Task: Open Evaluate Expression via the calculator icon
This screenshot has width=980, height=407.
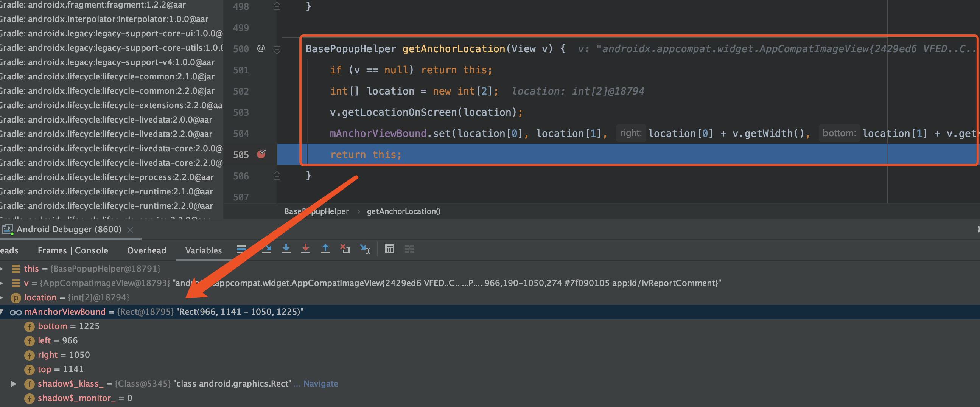Action: tap(390, 250)
